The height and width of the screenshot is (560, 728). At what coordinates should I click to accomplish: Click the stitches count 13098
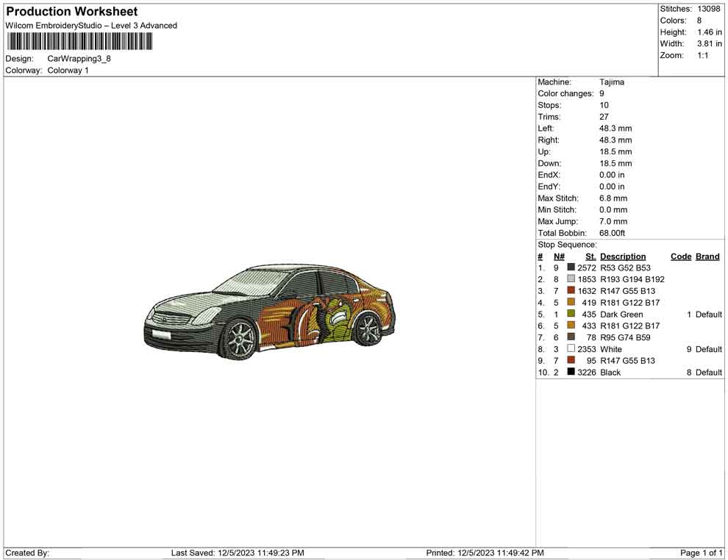point(708,9)
